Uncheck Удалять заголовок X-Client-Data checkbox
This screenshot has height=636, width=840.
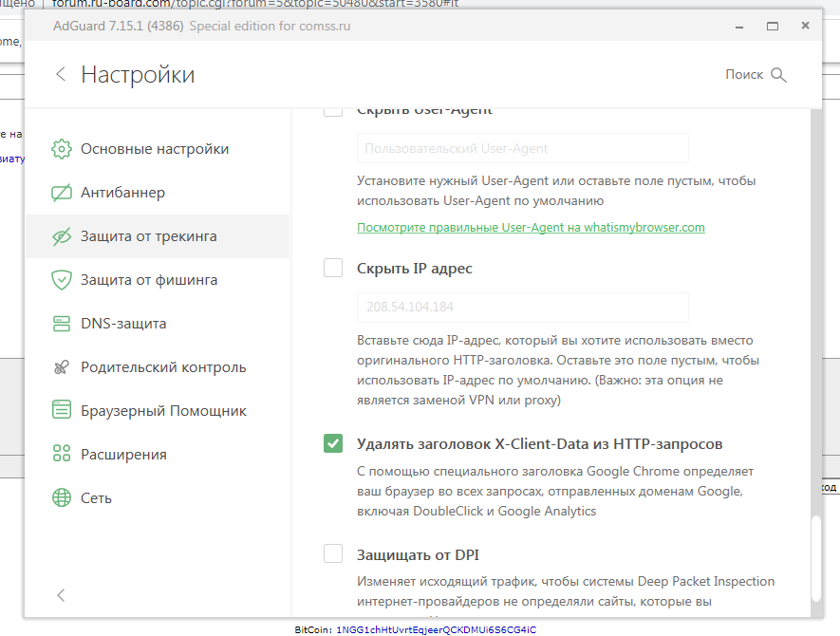click(333, 443)
